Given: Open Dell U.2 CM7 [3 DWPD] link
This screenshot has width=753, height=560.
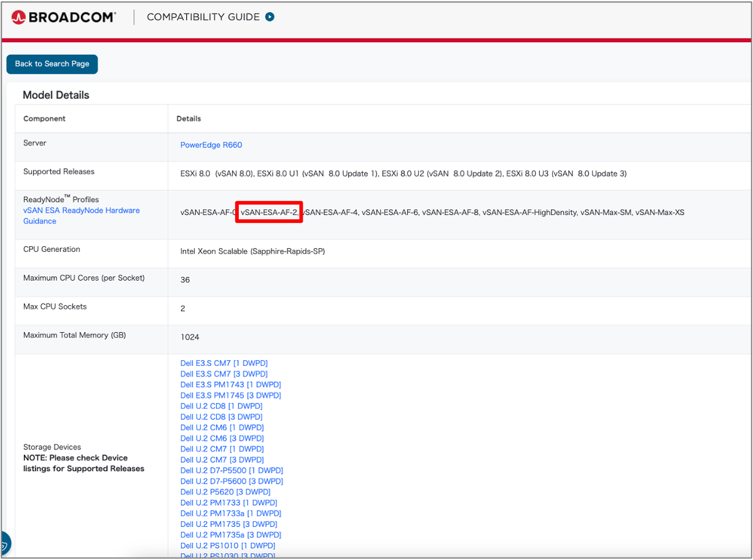Looking at the screenshot, I should pyautogui.click(x=222, y=460).
